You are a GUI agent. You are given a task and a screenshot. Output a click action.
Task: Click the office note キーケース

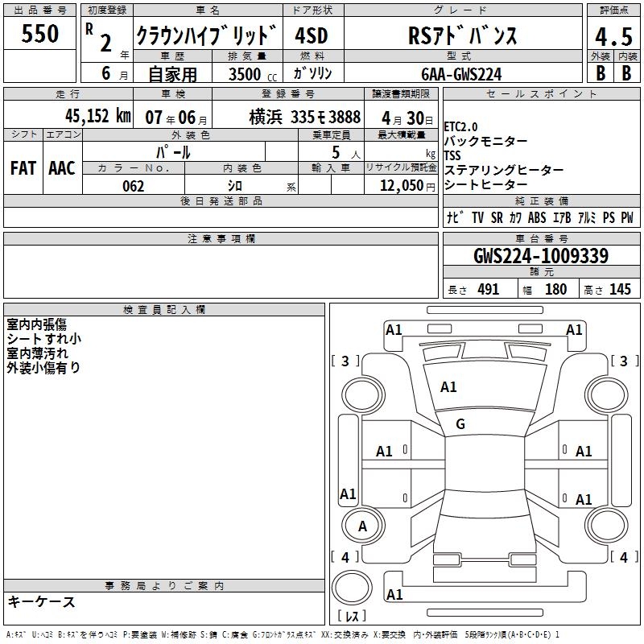(42, 601)
